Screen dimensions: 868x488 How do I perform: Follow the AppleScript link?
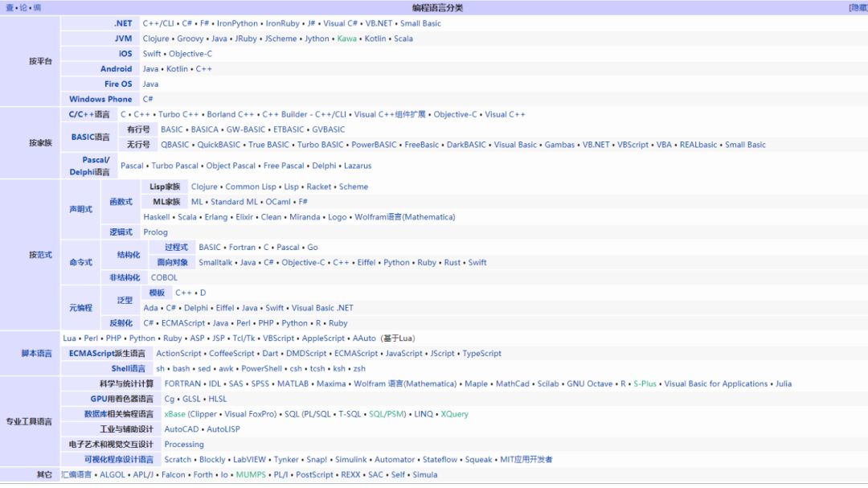point(323,338)
